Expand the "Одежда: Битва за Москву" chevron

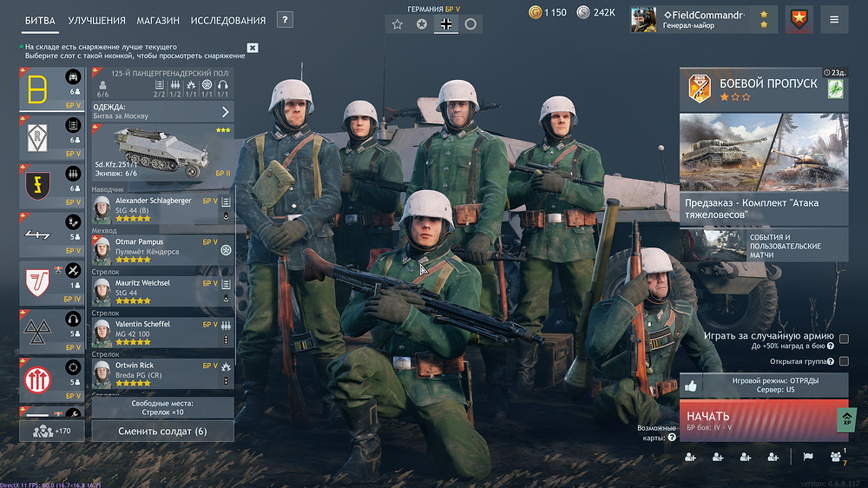pos(225,111)
